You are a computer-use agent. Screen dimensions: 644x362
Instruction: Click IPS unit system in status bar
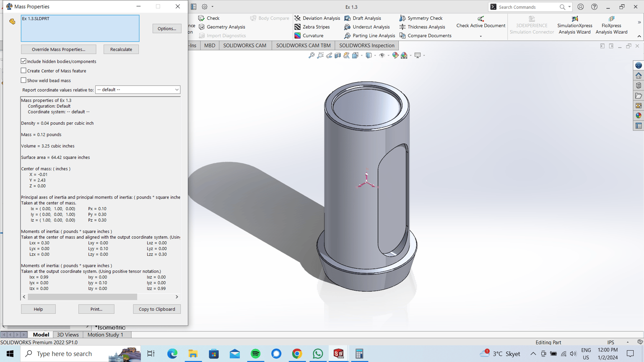point(610,342)
